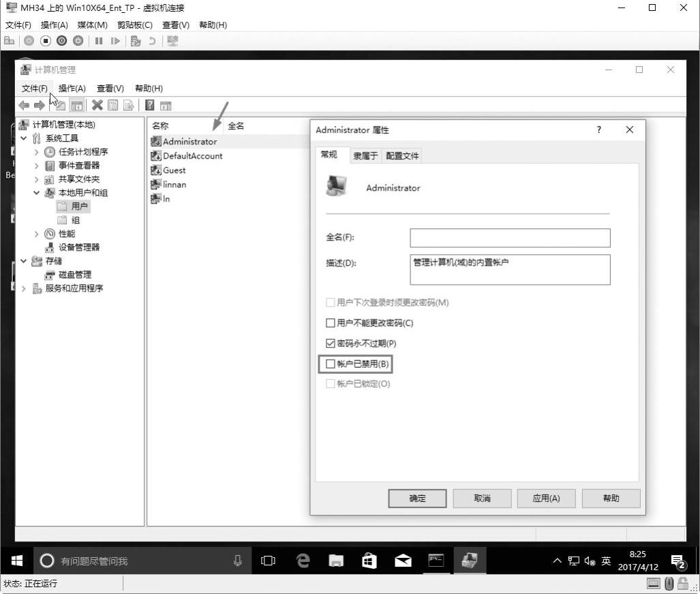The height and width of the screenshot is (594, 700).
Task: Open the Action Center notifications icon
Action: point(678,561)
